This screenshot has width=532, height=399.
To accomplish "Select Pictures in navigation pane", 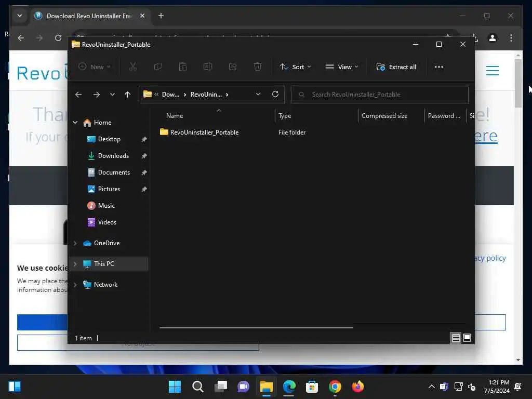I will point(109,189).
